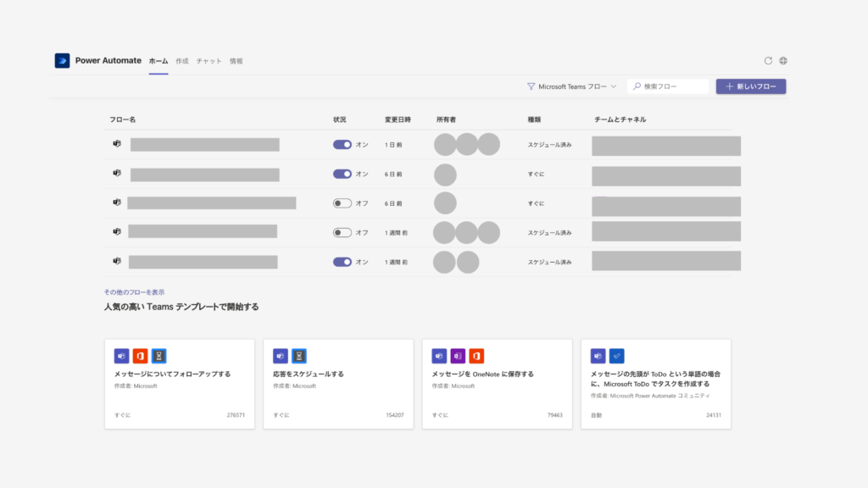Screen dimensions: 868x488
Task: Click purple OneNote icon on template card
Action: pos(458,356)
